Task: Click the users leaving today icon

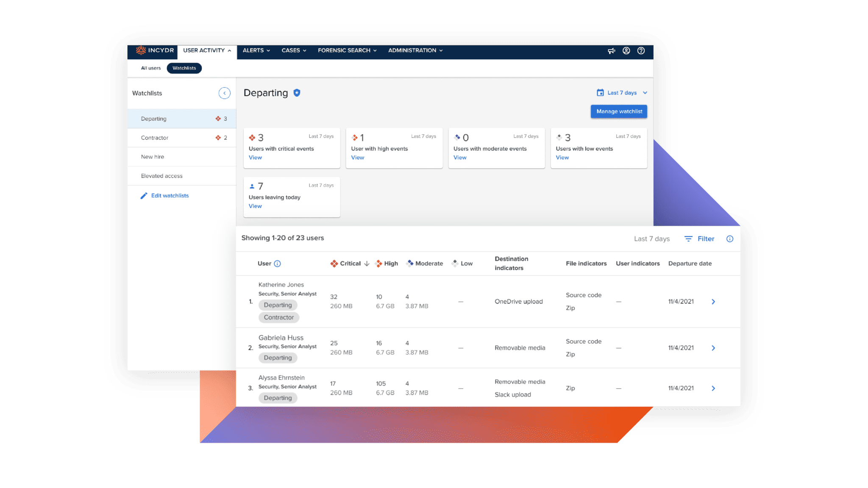Action: 251,186
